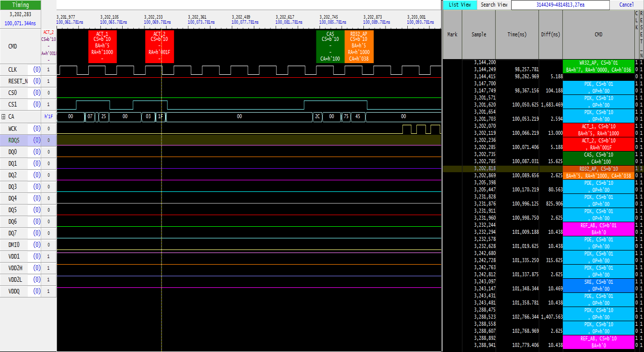Sort by the Sample column header
Image resolution: width=644 pixels, height=352 pixels.
click(478, 34)
